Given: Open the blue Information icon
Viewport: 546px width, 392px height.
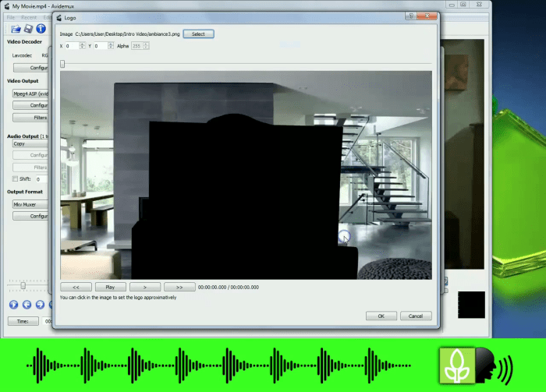Looking at the screenshot, I should (x=41, y=29).
